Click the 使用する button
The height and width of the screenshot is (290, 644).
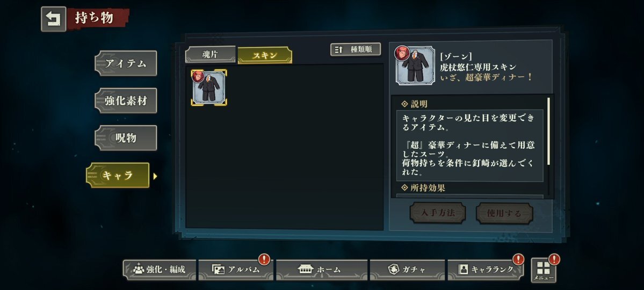pyautogui.click(x=504, y=213)
